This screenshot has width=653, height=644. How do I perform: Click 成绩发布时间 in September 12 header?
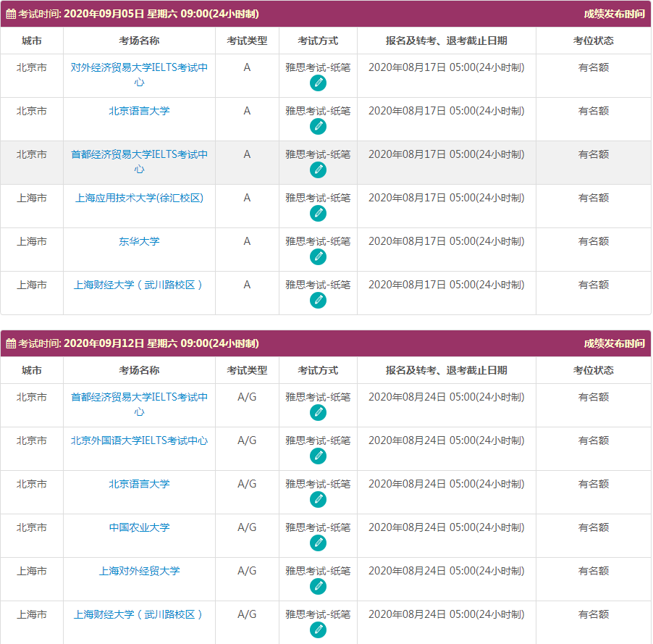coord(614,343)
